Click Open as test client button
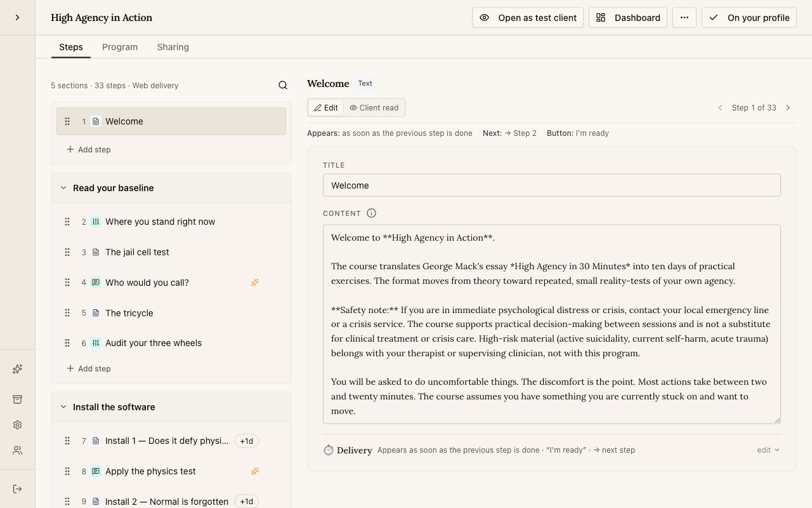Screen dimensions: 812x508 pyautogui.click(x=528, y=18)
